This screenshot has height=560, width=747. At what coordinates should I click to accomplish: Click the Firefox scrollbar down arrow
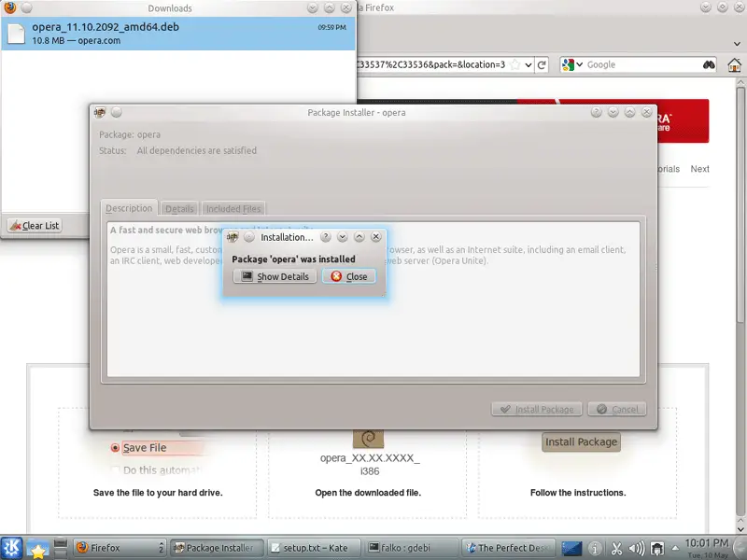(x=740, y=528)
